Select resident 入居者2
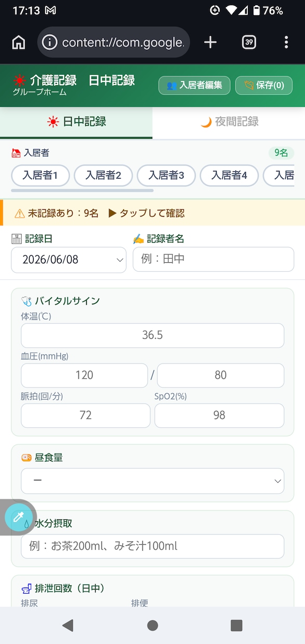This screenshot has width=305, height=644. 103,176
